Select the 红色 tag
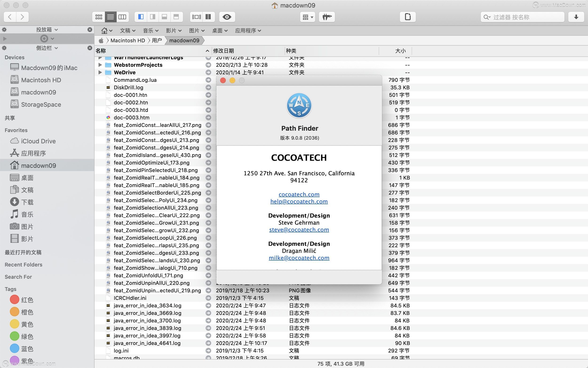This screenshot has width=588, height=368. (x=22, y=300)
